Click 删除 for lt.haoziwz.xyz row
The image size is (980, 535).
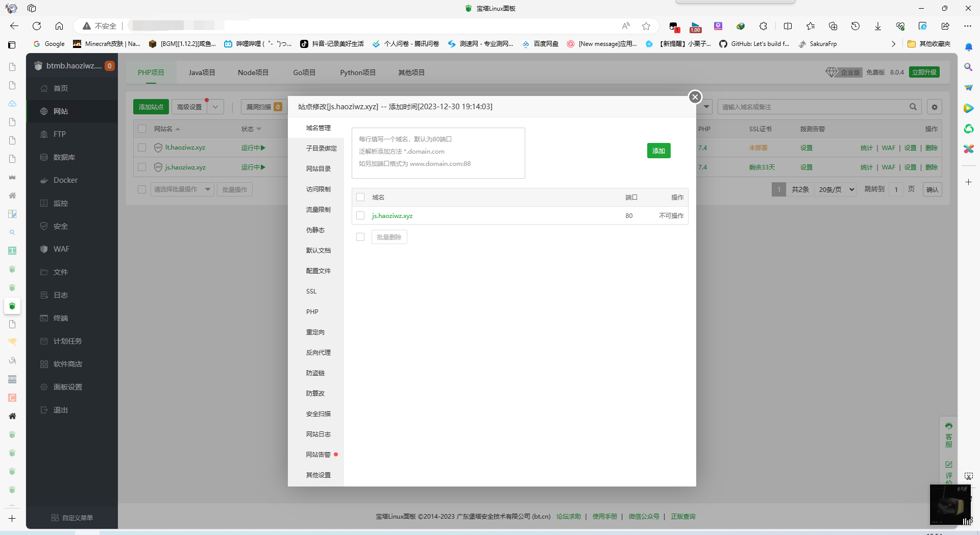tap(932, 148)
